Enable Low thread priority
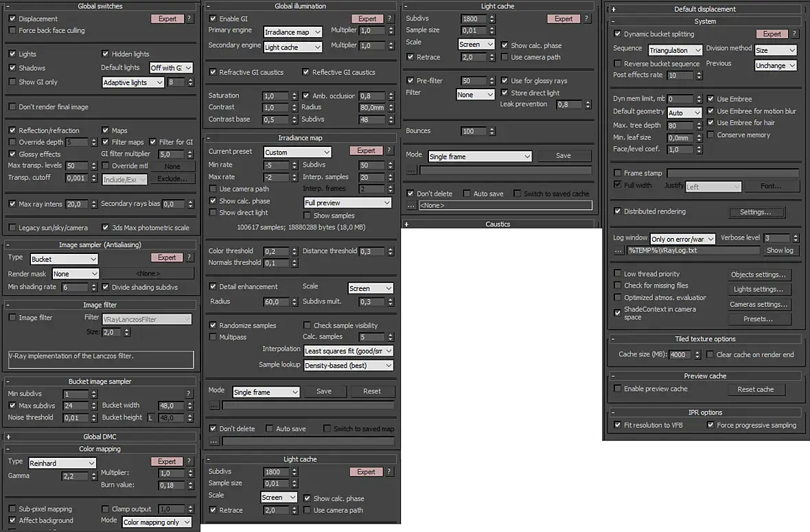The height and width of the screenshot is (532, 810). pos(617,274)
